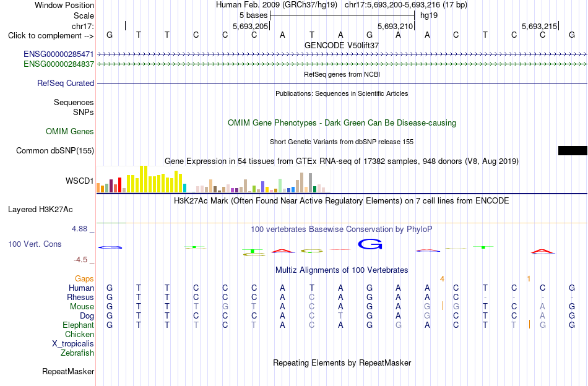Click the 5,693,215 position marker
This screenshot has height=386, width=588.
pos(539,26)
